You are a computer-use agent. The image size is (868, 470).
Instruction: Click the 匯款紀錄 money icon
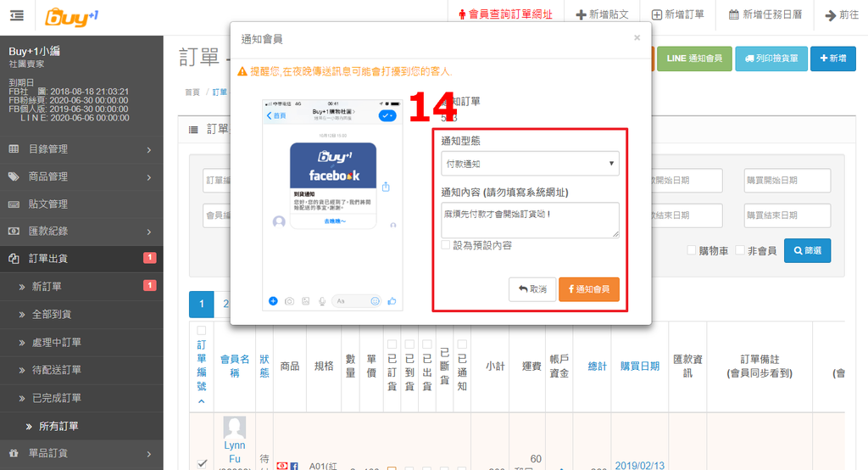click(x=14, y=231)
